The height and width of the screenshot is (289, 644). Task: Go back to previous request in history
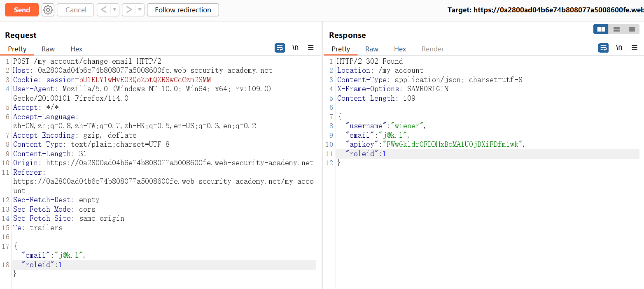[103, 10]
